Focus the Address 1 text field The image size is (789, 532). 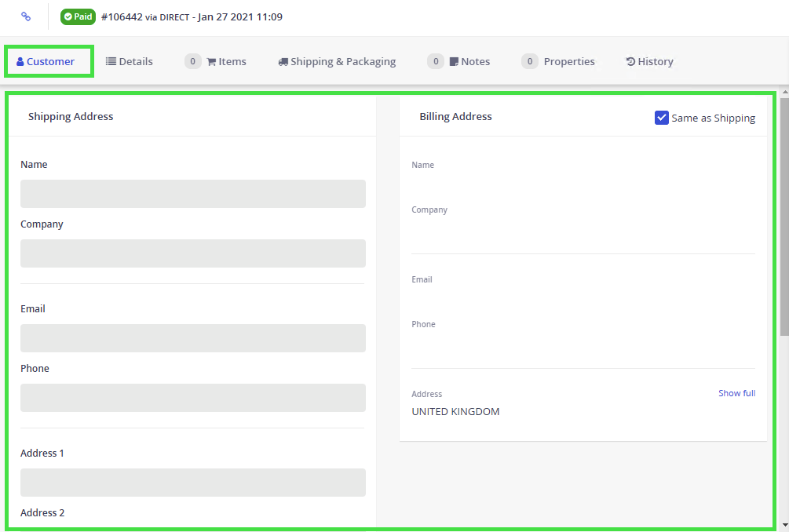192,483
